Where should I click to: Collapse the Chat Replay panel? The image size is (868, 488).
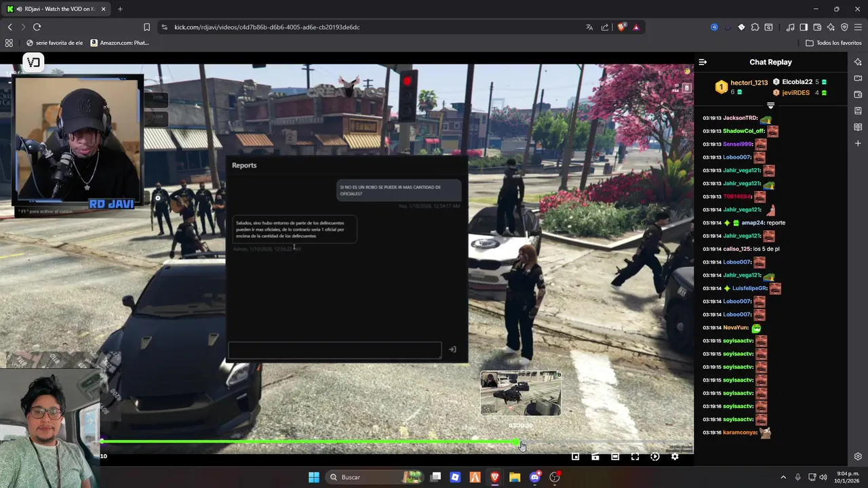coord(703,62)
